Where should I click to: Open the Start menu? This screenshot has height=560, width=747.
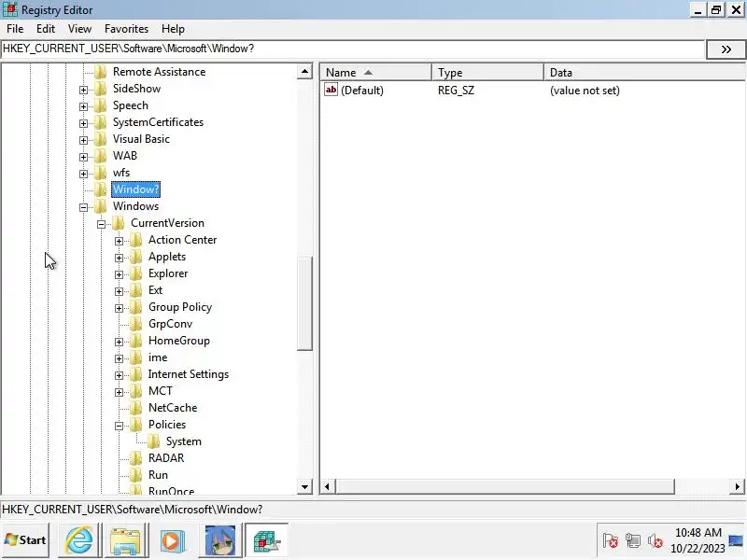[x=25, y=540]
